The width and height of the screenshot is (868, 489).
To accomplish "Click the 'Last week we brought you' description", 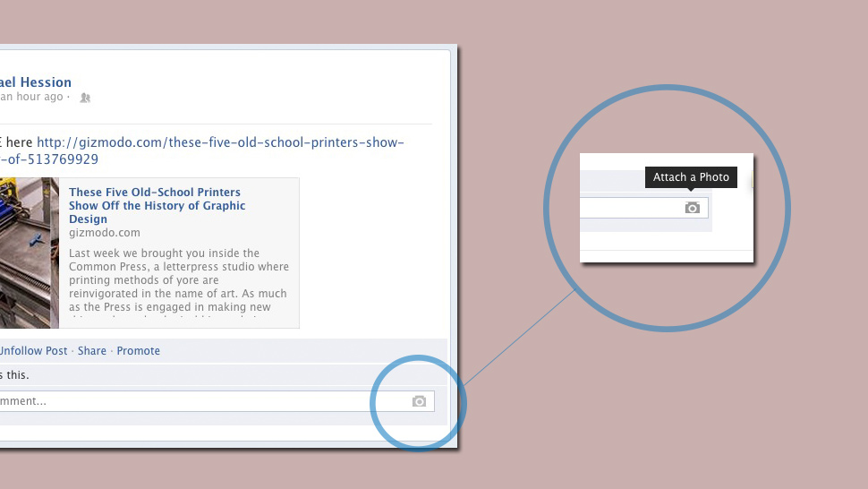I will [179, 287].
